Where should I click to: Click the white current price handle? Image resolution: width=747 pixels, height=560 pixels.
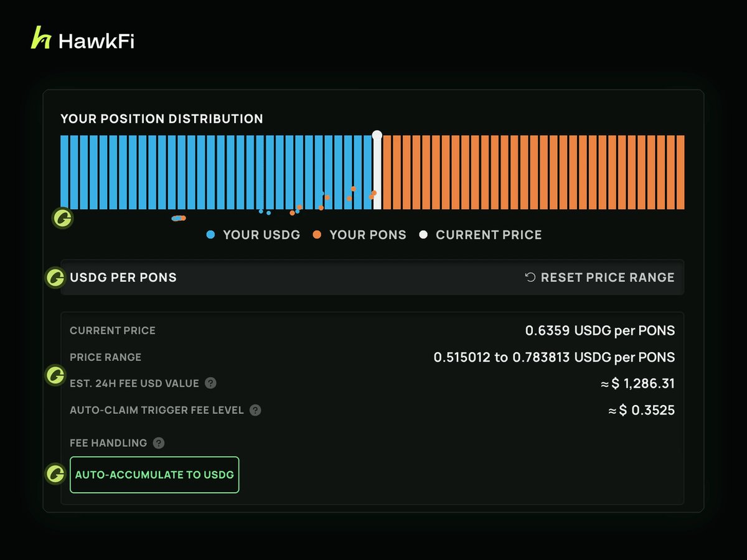(x=377, y=135)
